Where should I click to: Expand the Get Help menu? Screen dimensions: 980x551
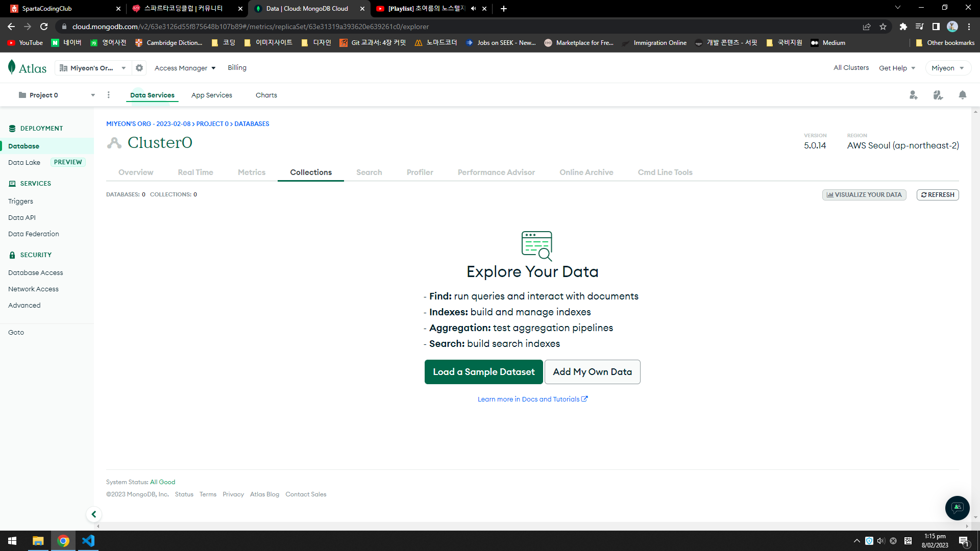897,68
